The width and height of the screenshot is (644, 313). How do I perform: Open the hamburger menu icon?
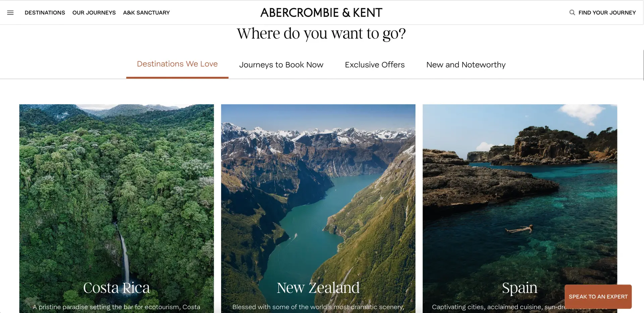point(10,13)
